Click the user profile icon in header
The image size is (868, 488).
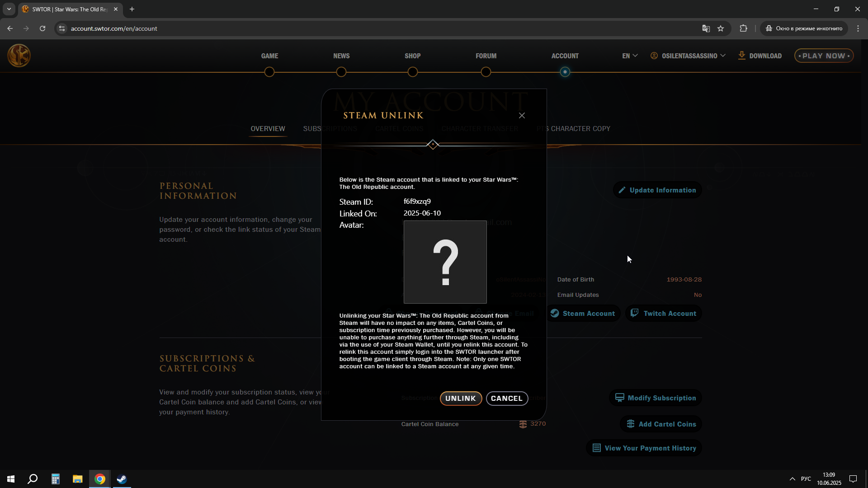click(x=654, y=56)
